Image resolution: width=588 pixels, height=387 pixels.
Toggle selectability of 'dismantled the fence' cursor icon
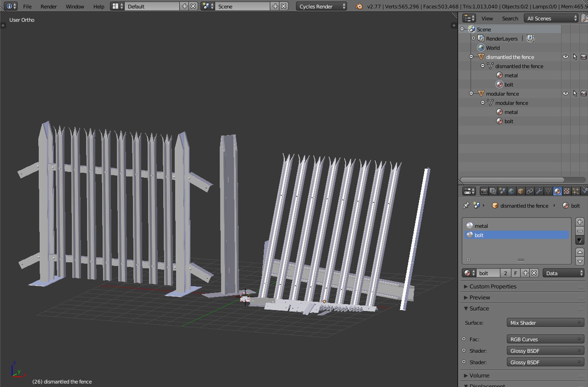point(575,57)
